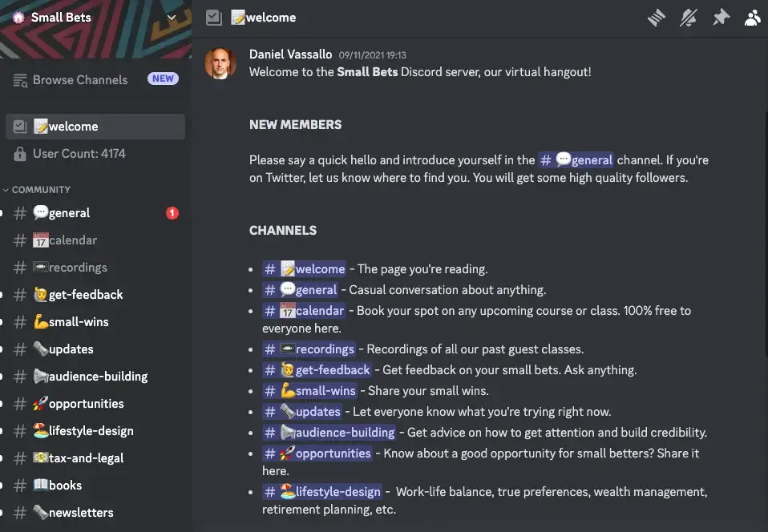Screen dimensions: 768x532
Task: Click the muted notification bell icon
Action: coord(689,17)
